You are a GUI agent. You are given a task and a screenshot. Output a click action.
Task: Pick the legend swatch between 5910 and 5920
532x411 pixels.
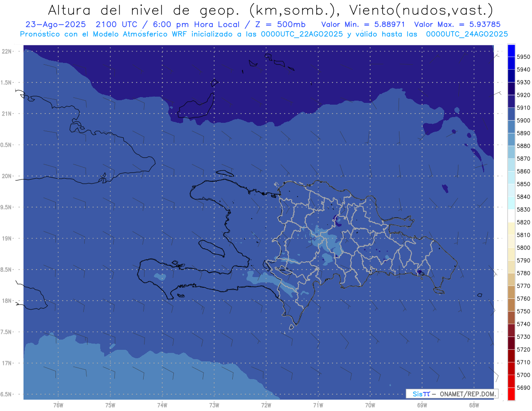pos(511,102)
